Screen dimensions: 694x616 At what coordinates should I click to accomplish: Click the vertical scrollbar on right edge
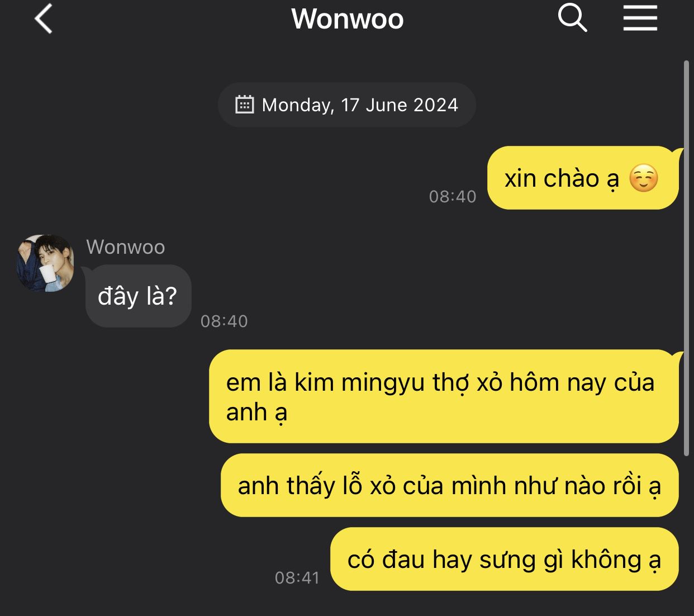(x=687, y=258)
